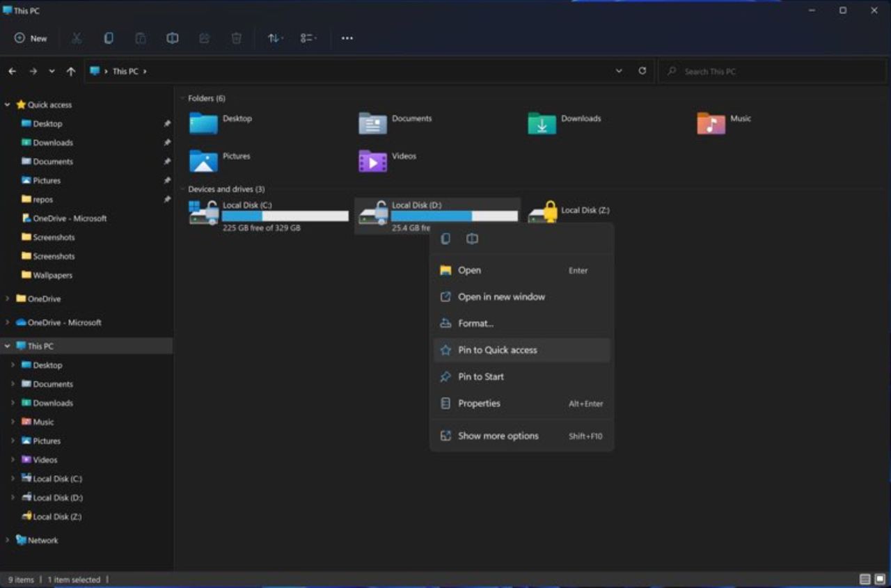This screenshot has height=588, width=891.
Task: Switch to large thumbnails view in status bar
Action: click(879, 580)
